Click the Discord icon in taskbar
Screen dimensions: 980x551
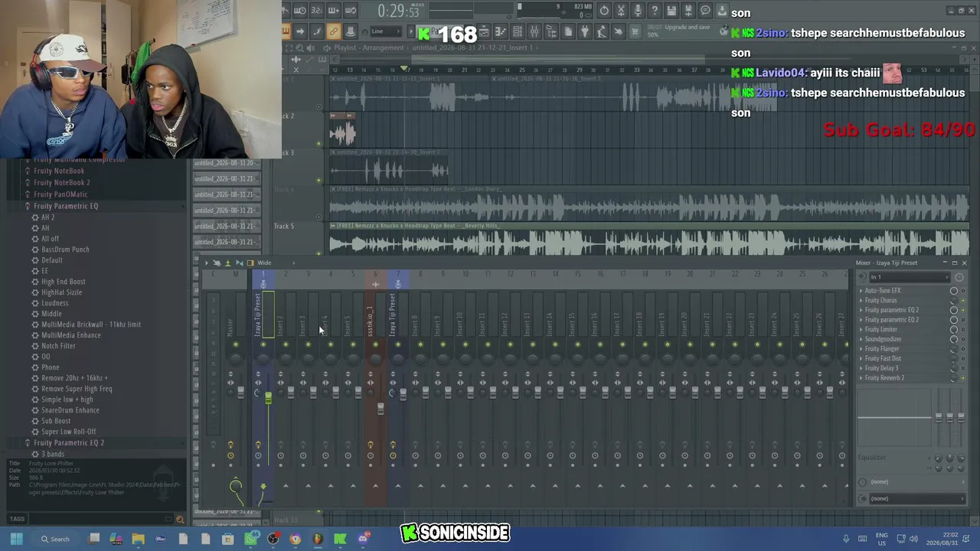[363, 539]
